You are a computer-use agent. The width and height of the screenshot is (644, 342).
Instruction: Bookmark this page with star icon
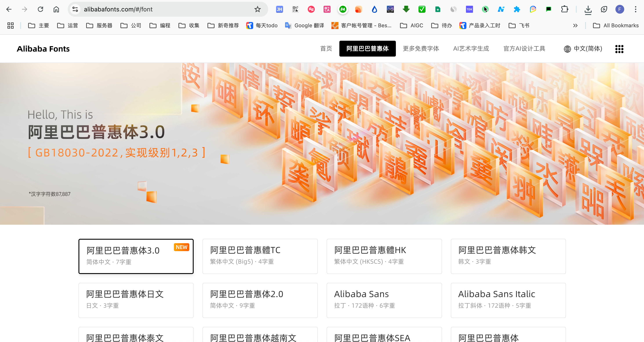258,9
